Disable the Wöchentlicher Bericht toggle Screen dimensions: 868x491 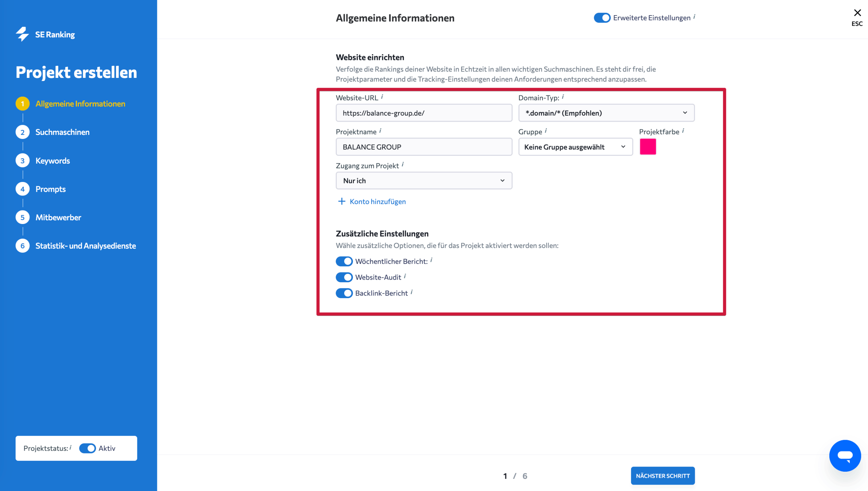tap(344, 261)
